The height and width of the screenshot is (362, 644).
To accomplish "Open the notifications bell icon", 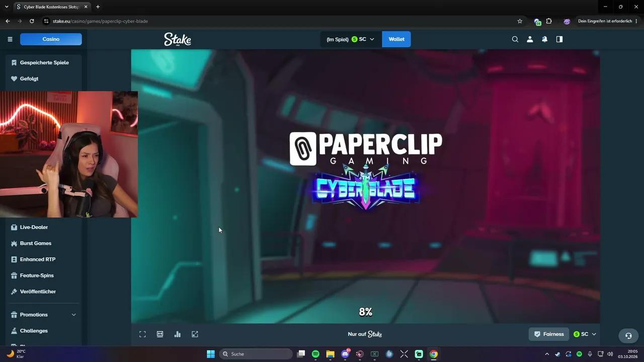I will [544, 39].
